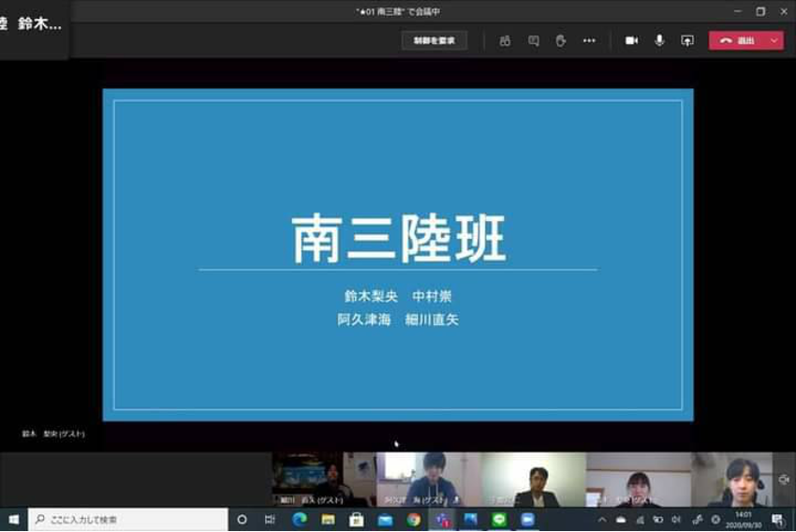Open the Zoom app on the taskbar

click(527, 519)
